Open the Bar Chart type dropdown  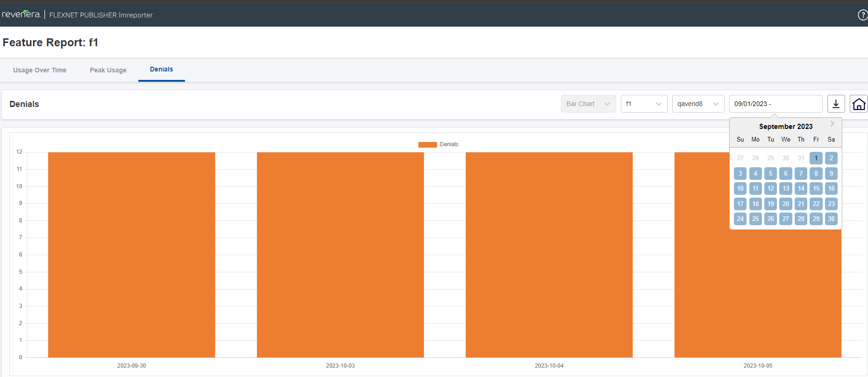point(588,104)
